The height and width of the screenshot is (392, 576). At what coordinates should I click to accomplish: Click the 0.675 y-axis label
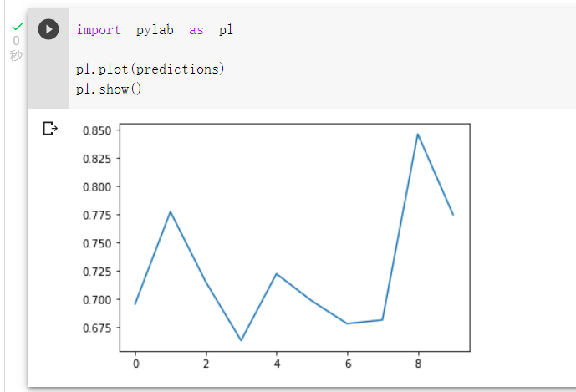97,328
